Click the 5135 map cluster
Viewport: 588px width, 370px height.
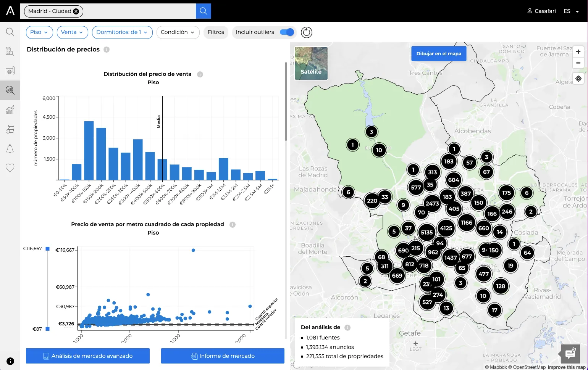click(426, 232)
